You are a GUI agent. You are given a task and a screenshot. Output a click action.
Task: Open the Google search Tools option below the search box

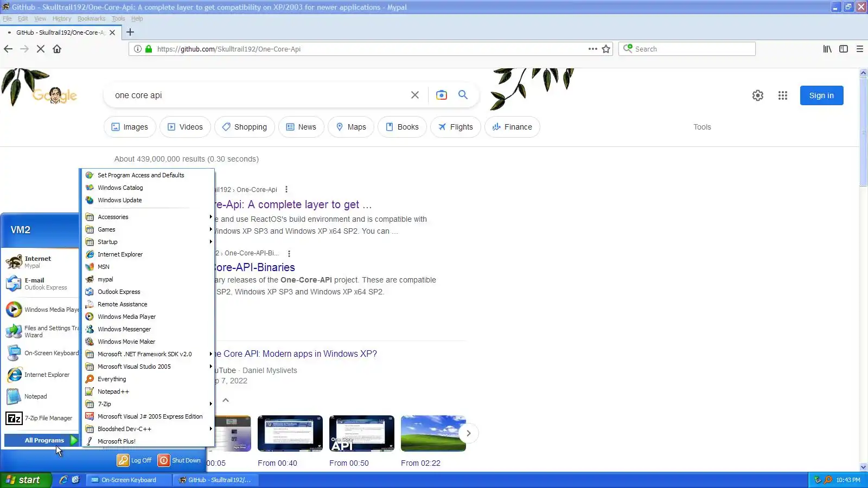(702, 127)
